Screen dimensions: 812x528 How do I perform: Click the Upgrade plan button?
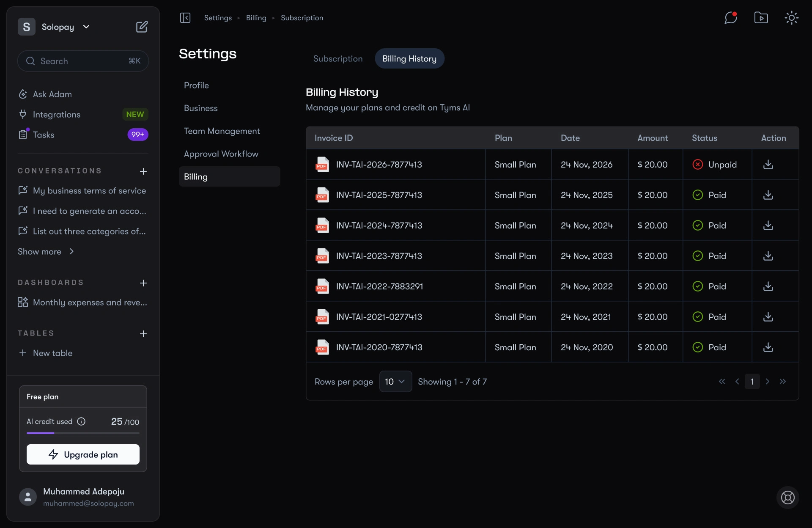click(83, 454)
